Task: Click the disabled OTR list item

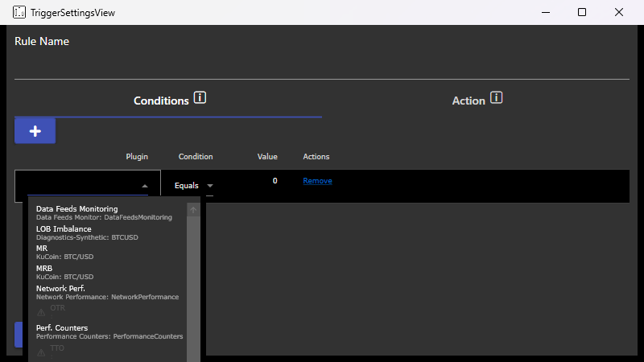Action: tap(108, 312)
